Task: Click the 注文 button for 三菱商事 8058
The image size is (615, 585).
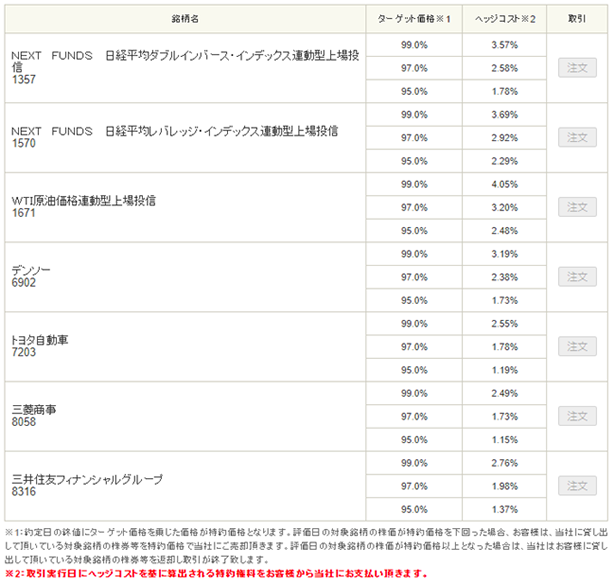Action: click(x=577, y=416)
